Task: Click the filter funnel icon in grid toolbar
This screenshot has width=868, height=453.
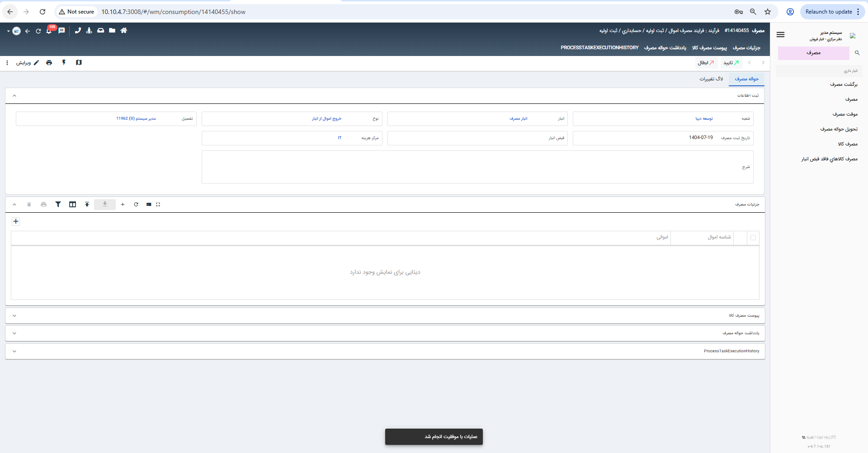Action: click(58, 205)
